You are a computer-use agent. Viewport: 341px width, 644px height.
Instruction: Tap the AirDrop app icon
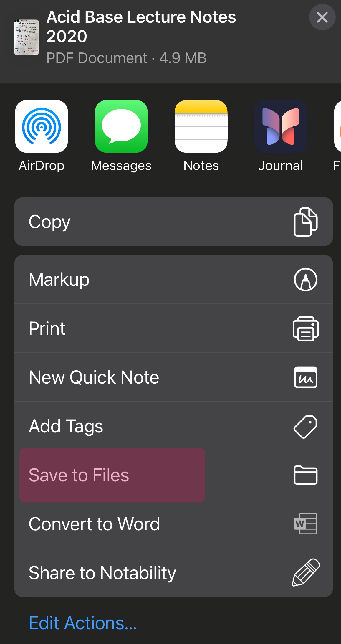(42, 126)
